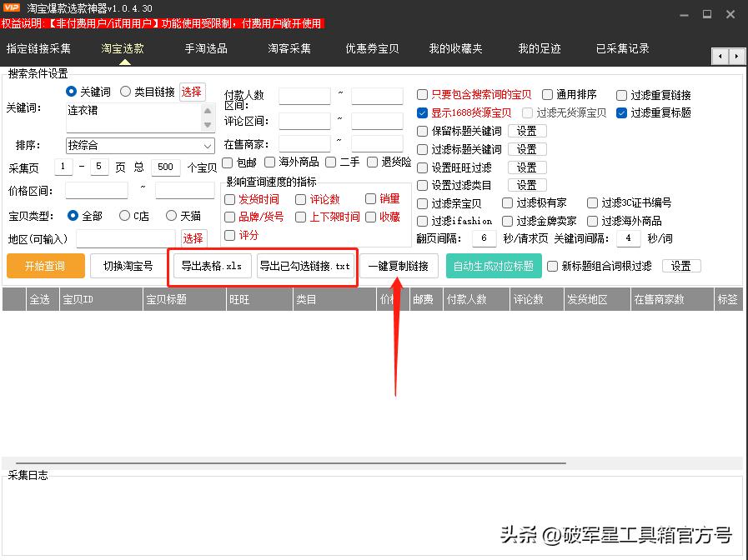Click 选择 next to the 地区 field
The width and height of the screenshot is (748, 560).
[x=193, y=238]
